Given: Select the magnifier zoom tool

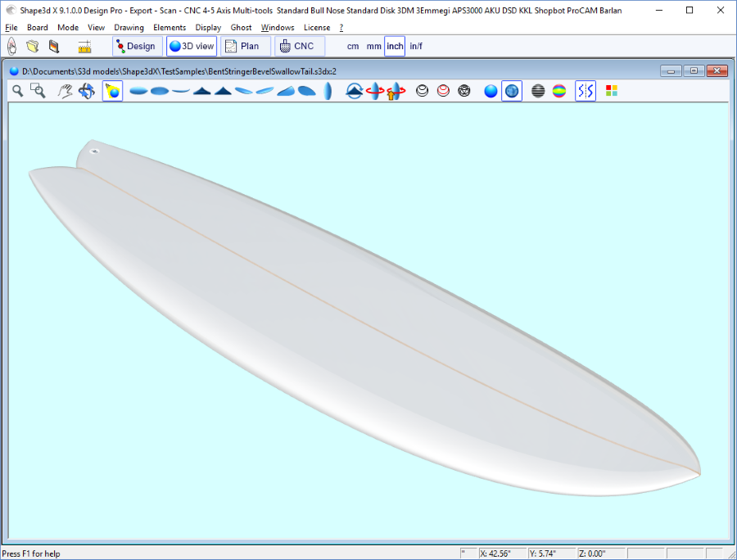Looking at the screenshot, I should tap(17, 91).
